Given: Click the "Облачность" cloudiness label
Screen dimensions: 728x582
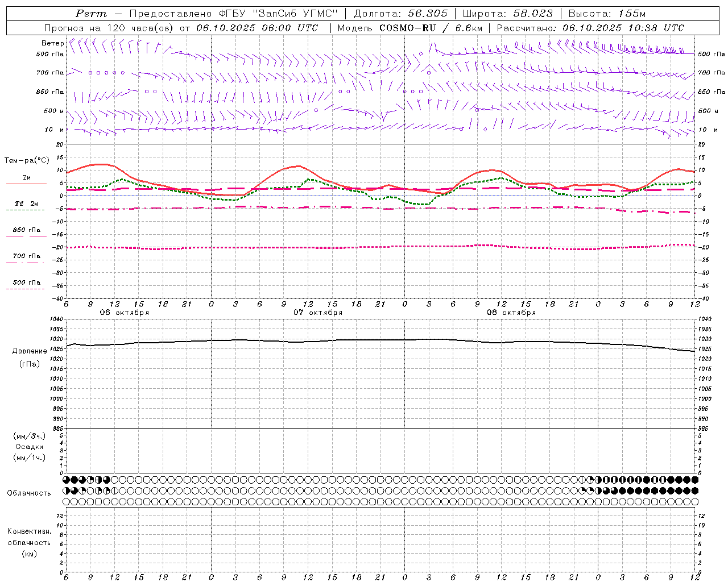Looking at the screenshot, I should [29, 493].
